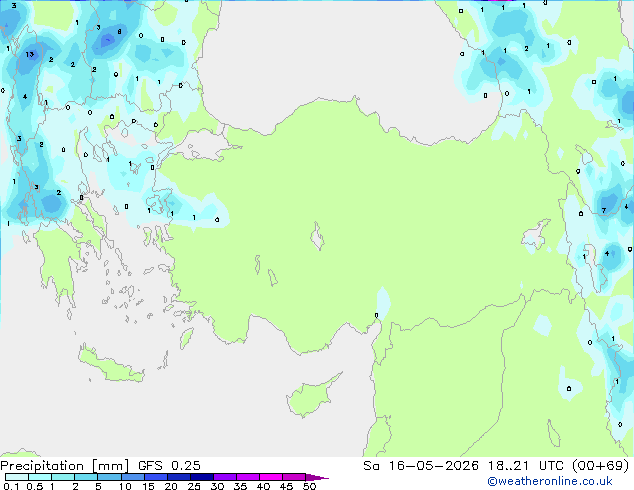Click the '45' legend scale label
The image size is (634, 490).
click(x=286, y=486)
